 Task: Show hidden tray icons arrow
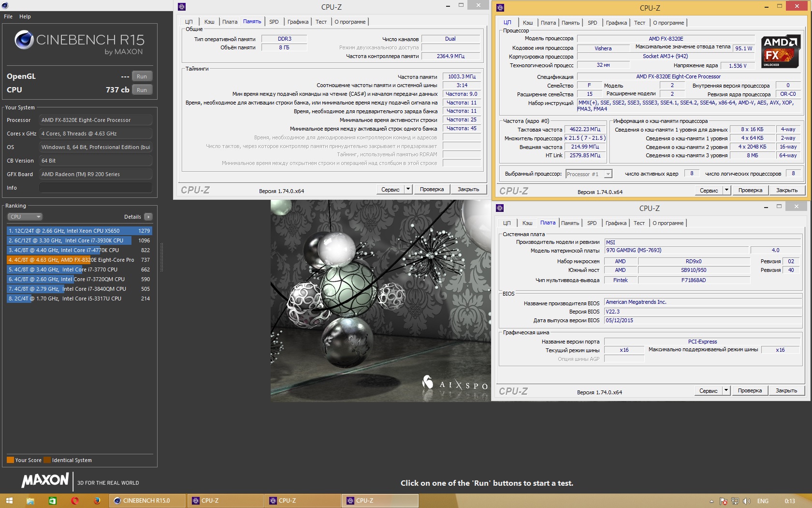tap(711, 501)
